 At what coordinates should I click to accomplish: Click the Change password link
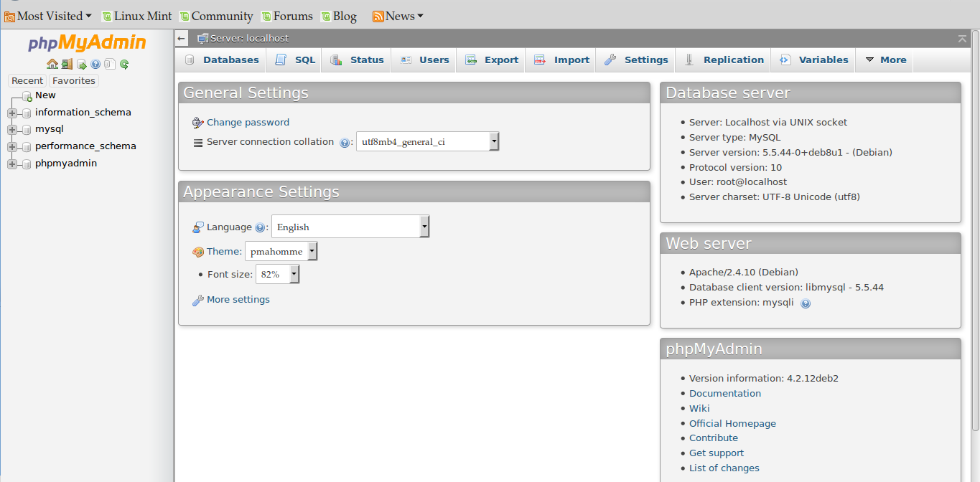[247, 122]
